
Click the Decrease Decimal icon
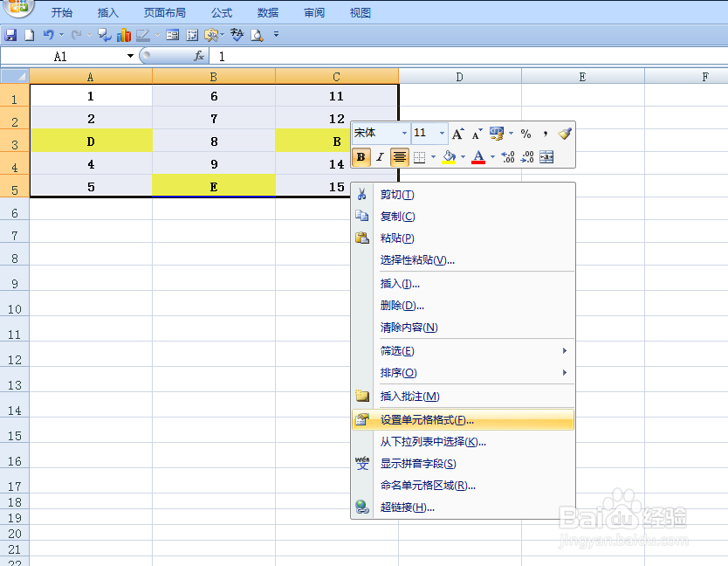528,156
